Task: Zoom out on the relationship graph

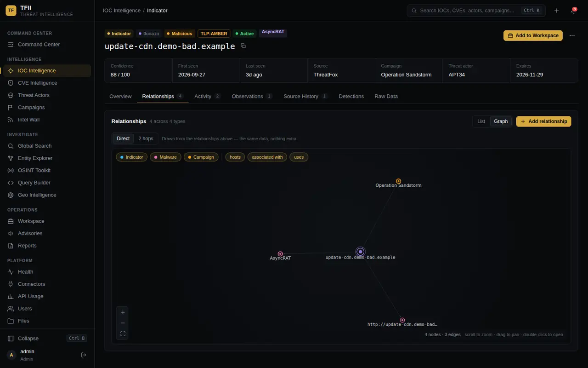Action: click(123, 323)
